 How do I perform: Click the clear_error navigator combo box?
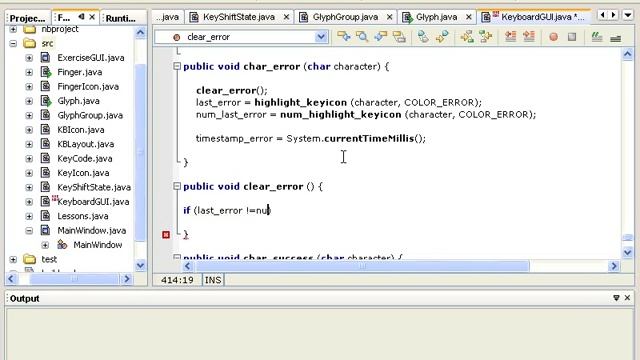[x=241, y=37]
